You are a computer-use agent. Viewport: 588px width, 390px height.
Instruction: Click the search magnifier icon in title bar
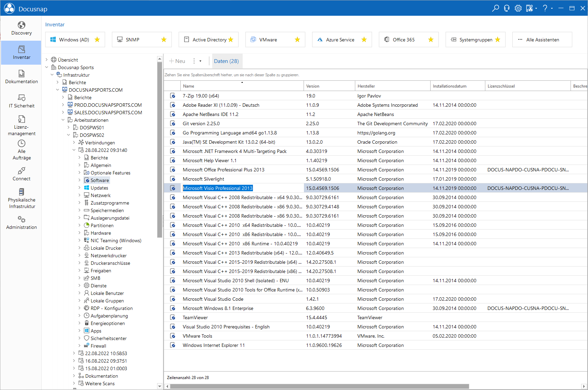click(x=495, y=8)
